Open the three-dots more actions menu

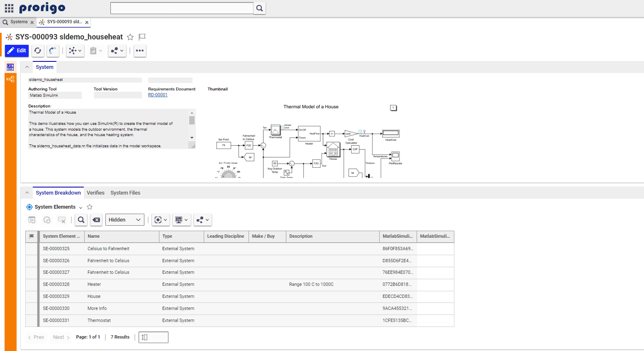point(140,51)
